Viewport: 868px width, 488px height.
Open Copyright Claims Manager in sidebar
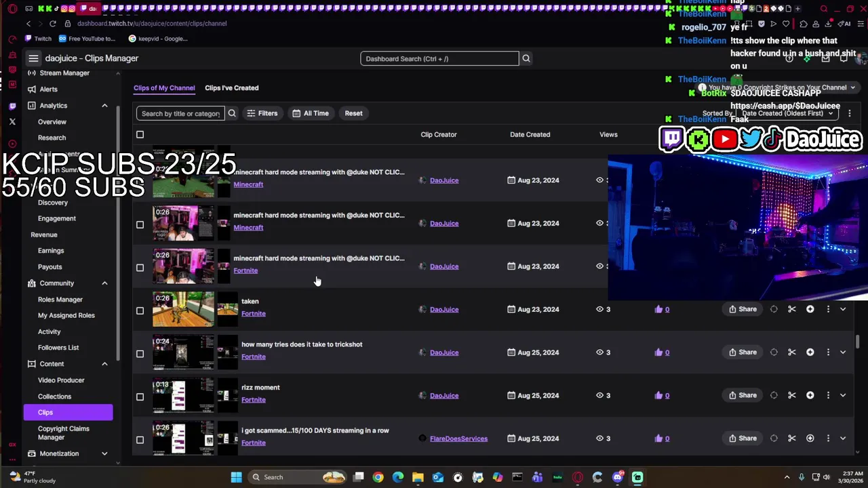tap(64, 433)
